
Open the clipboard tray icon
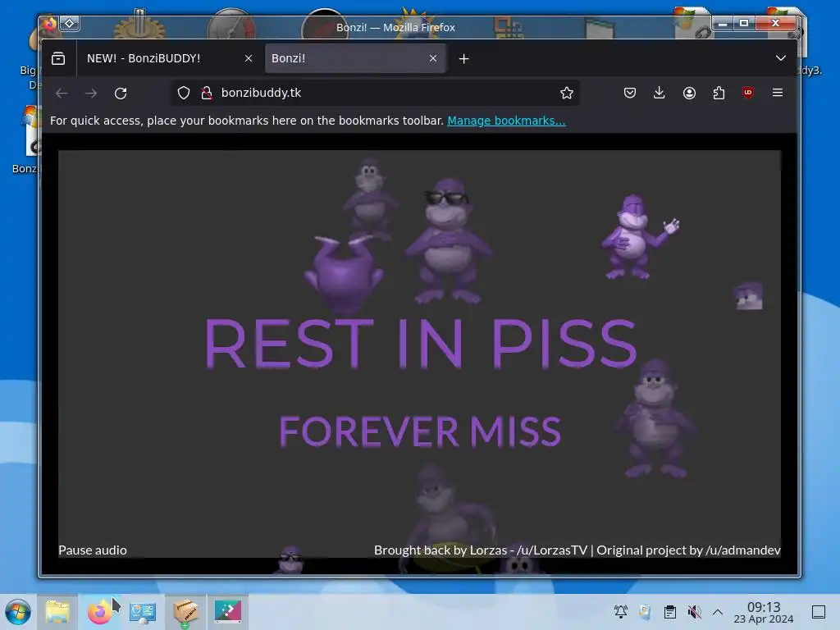669,612
